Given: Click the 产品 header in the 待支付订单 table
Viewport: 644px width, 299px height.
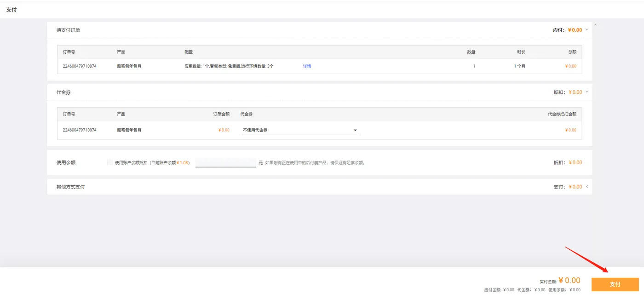Looking at the screenshot, I should pyautogui.click(x=121, y=52).
